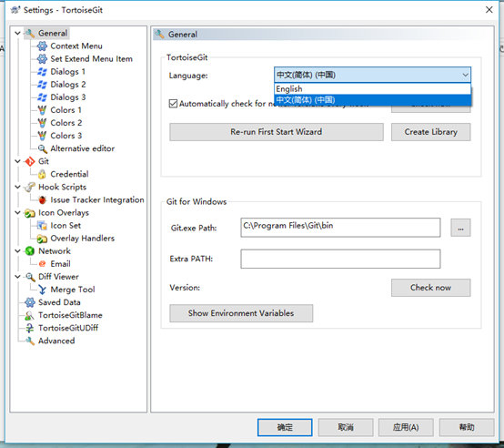The image size is (504, 448).
Task: Click the Hook Scripts icon
Action: 30,187
